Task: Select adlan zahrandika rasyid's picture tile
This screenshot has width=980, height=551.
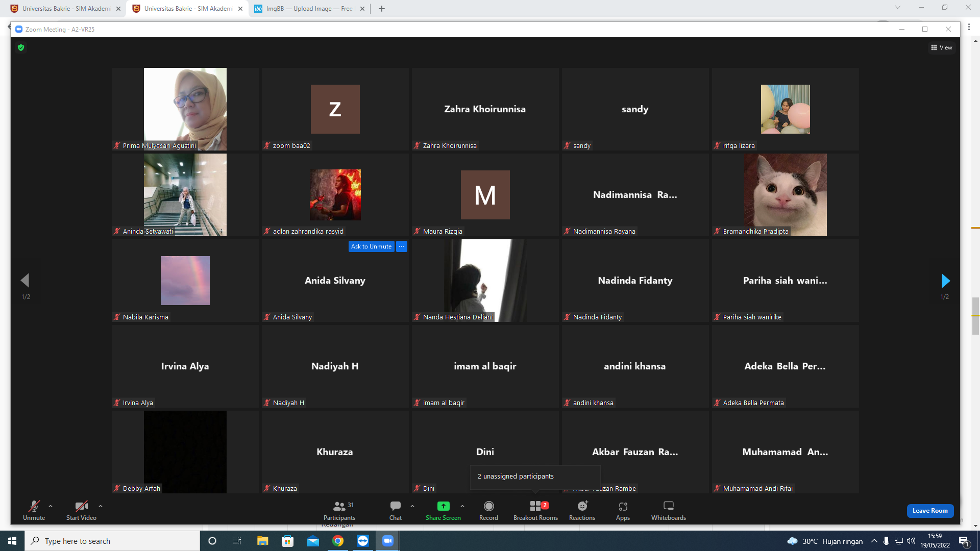Action: (335, 195)
